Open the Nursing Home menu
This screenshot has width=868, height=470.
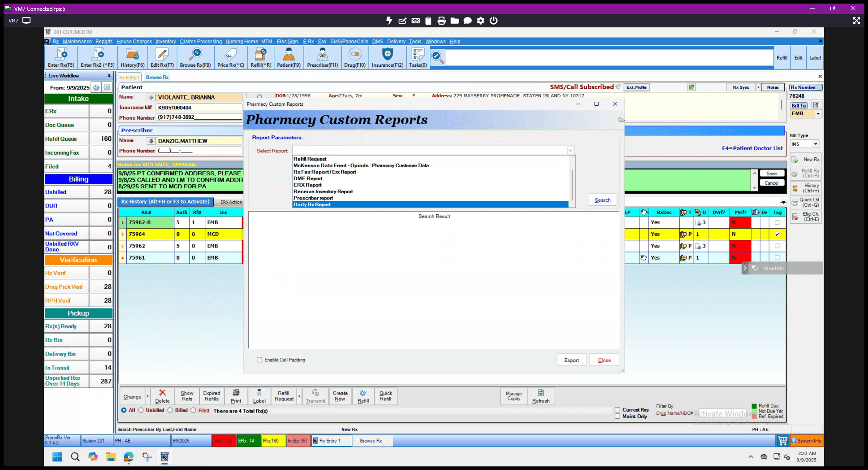pos(242,41)
